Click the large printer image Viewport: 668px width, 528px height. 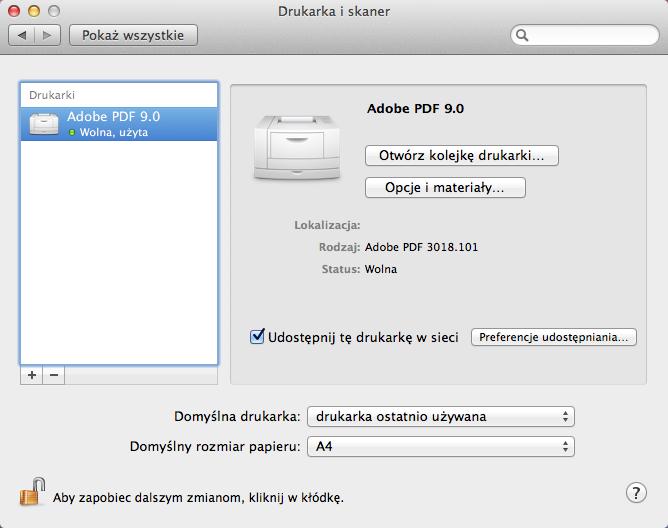[297, 147]
